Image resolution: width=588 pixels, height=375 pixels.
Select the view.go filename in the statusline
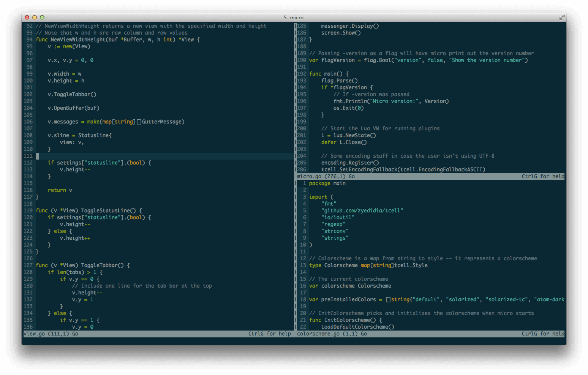tap(33, 334)
